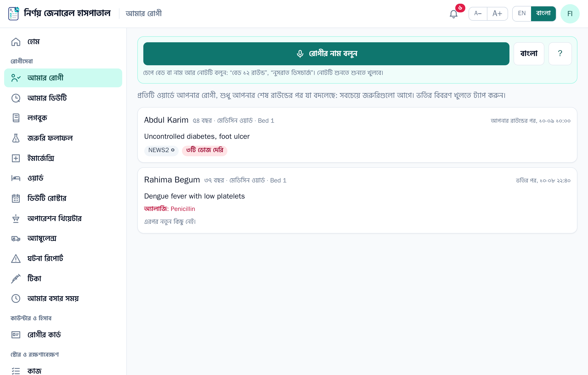Decrease font size with A− button
588x375 pixels.
[478, 13]
